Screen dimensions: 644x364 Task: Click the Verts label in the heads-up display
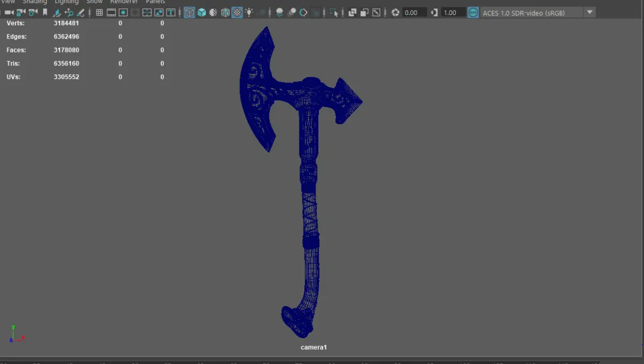[x=15, y=23]
